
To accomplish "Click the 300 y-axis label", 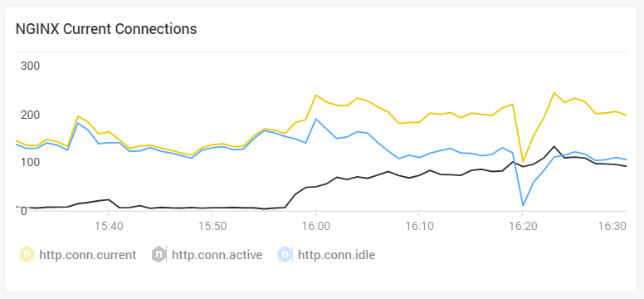I will pos(30,66).
